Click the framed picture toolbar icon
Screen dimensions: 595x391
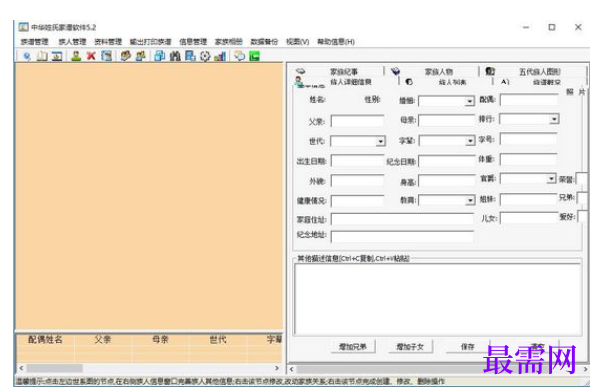coord(107,56)
